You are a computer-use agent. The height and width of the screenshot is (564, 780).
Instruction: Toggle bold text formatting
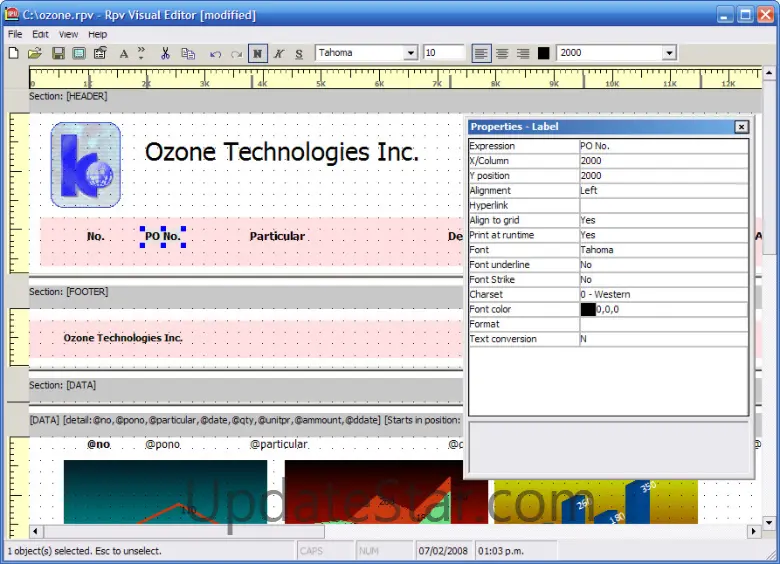tap(258, 53)
